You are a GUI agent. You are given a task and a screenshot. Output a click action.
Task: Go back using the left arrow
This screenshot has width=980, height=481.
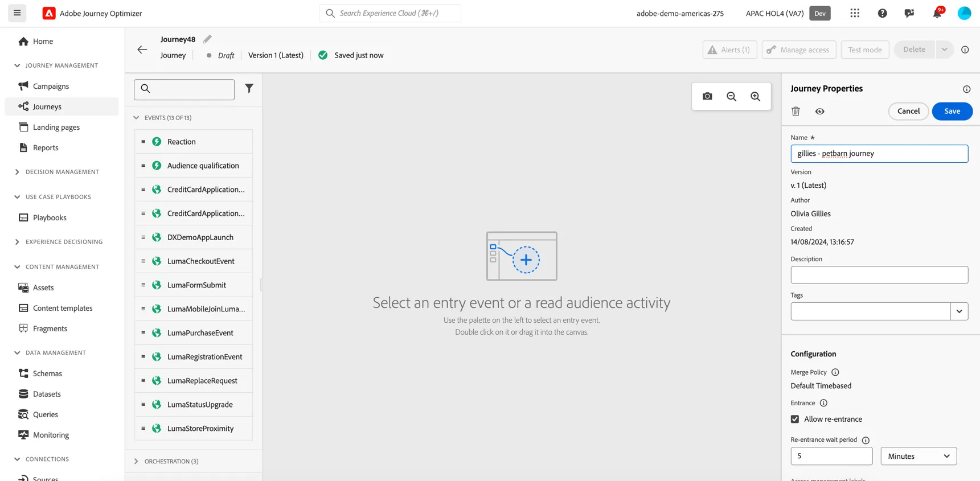142,50
